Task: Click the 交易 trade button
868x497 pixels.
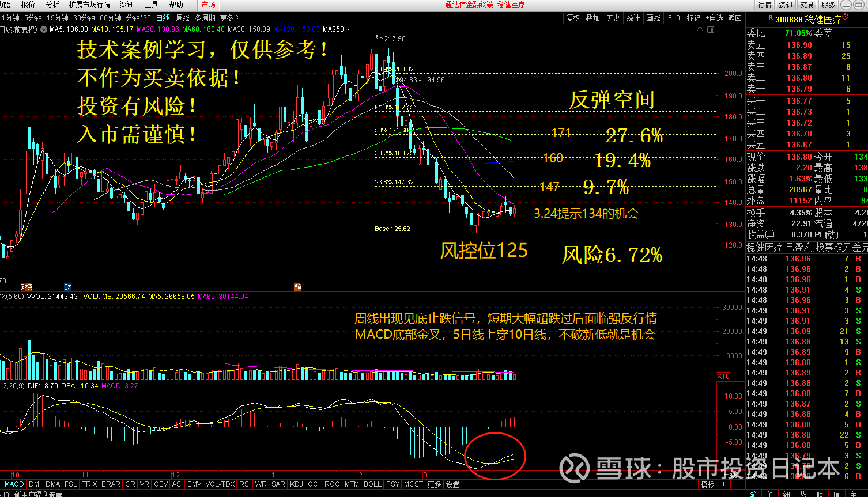Action: click(x=807, y=5)
